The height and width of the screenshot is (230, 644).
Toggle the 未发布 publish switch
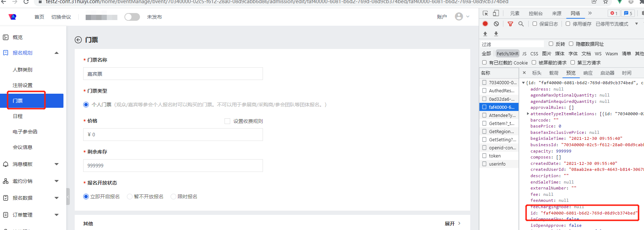click(x=132, y=17)
